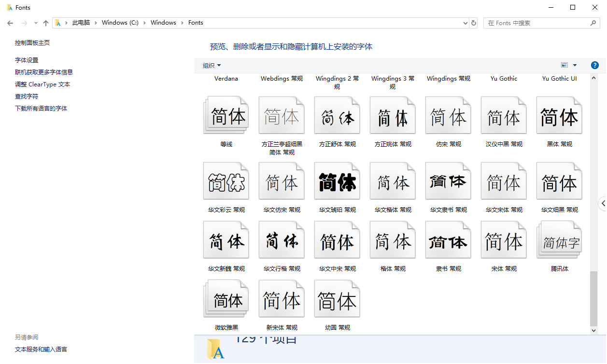Select the 方正舒体 常规 font icon
Screen dimensions: 607x364
(337, 115)
